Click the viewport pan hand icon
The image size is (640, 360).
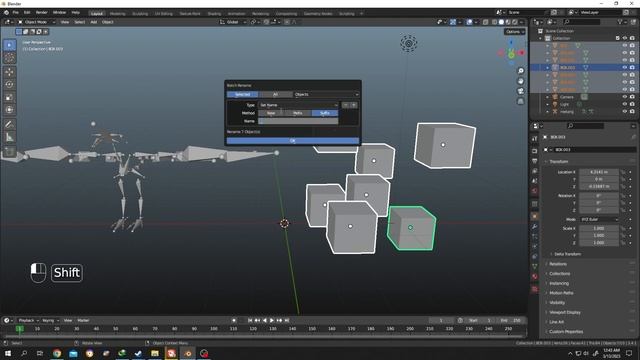[520, 81]
